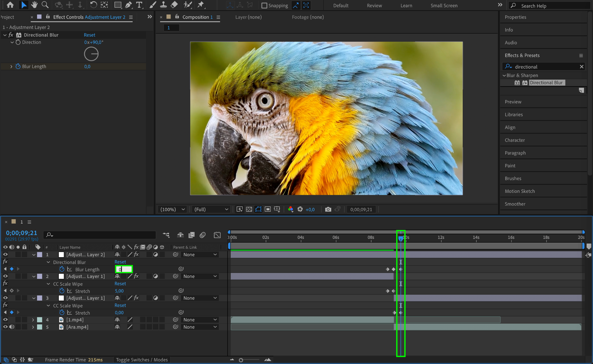
Task: Select the Type tool
Action: [139, 5]
